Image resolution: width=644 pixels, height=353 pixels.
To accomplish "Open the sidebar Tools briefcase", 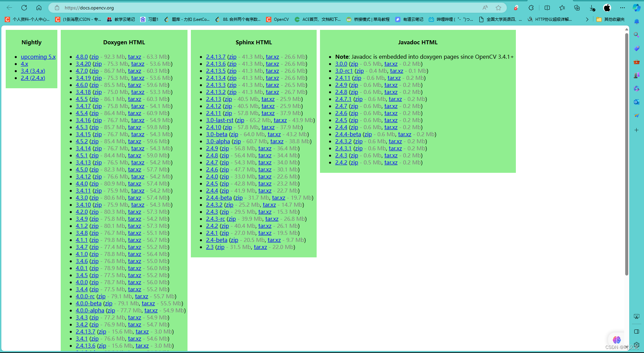I will tap(637, 62).
